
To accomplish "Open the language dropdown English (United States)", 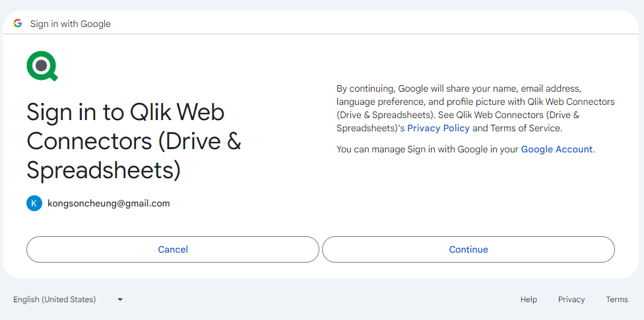I will click(x=68, y=300).
